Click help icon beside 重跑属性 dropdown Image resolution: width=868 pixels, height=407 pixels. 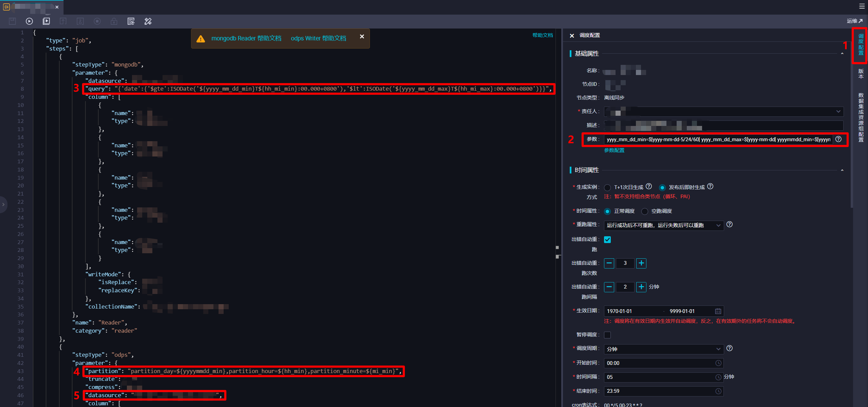pyautogui.click(x=730, y=224)
